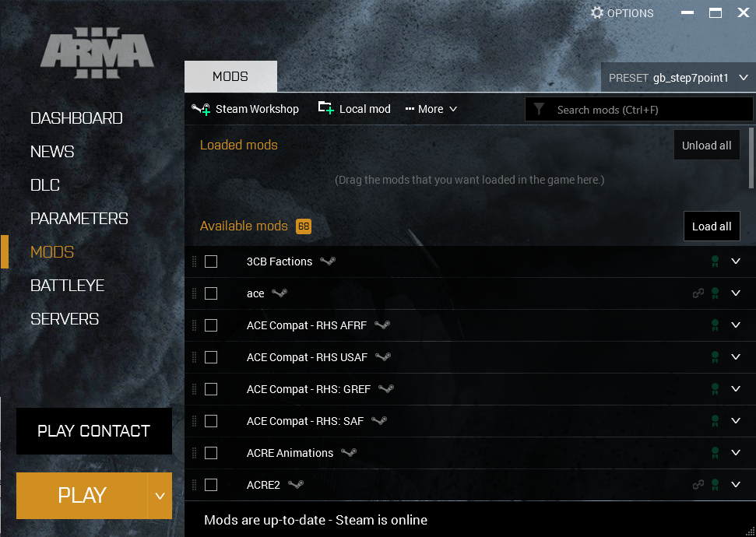
Task: Open the PRESET gb_step7point1 dropdown
Action: tap(677, 78)
